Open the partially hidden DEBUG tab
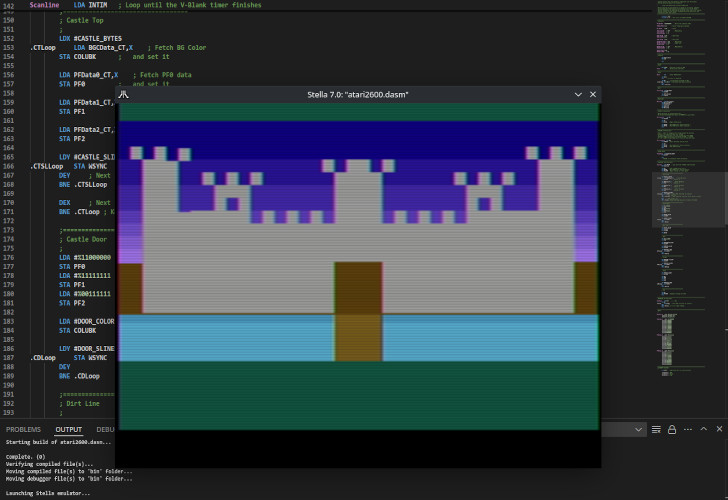 point(105,429)
